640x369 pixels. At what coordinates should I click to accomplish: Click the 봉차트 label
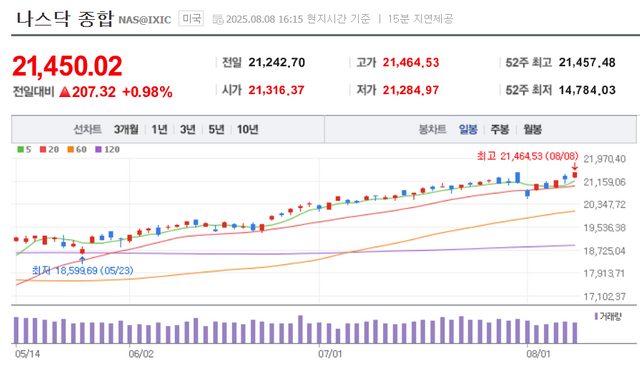click(x=432, y=129)
